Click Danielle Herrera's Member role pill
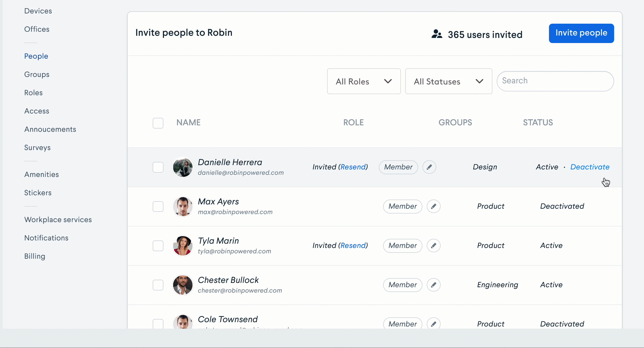644x348 pixels. (x=398, y=167)
